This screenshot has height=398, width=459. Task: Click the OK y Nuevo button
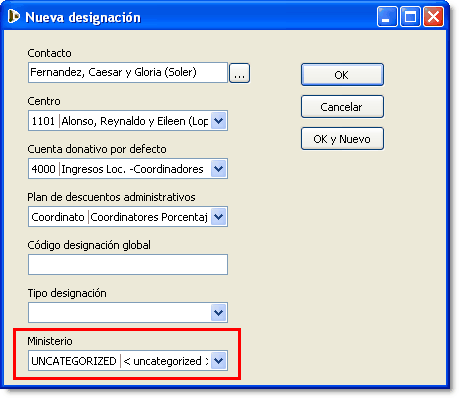click(342, 139)
